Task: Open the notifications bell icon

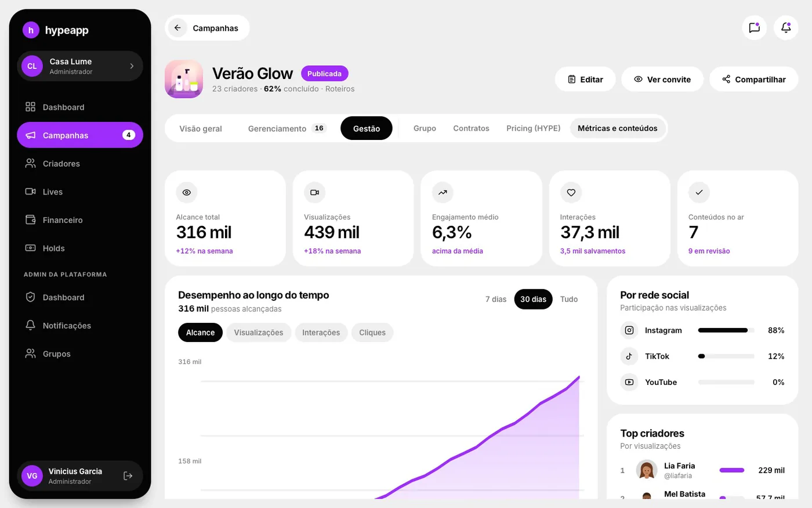Action: point(786,28)
